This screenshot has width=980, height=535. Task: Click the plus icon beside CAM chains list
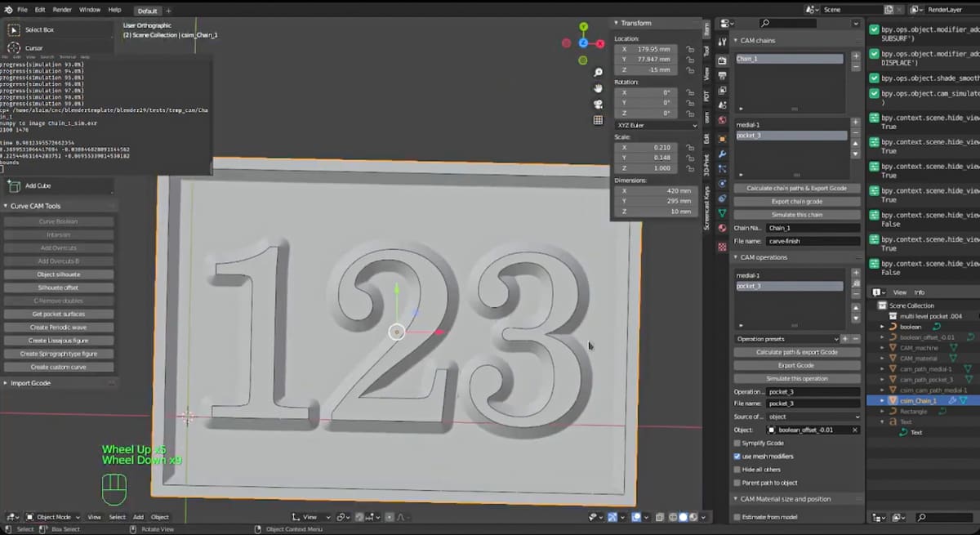coord(855,56)
